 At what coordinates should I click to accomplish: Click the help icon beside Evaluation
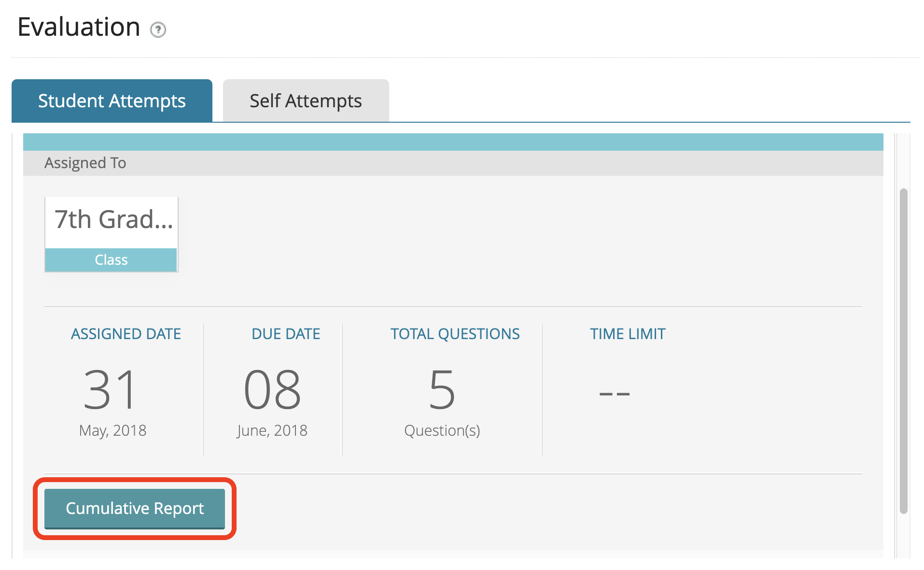pyautogui.click(x=158, y=30)
